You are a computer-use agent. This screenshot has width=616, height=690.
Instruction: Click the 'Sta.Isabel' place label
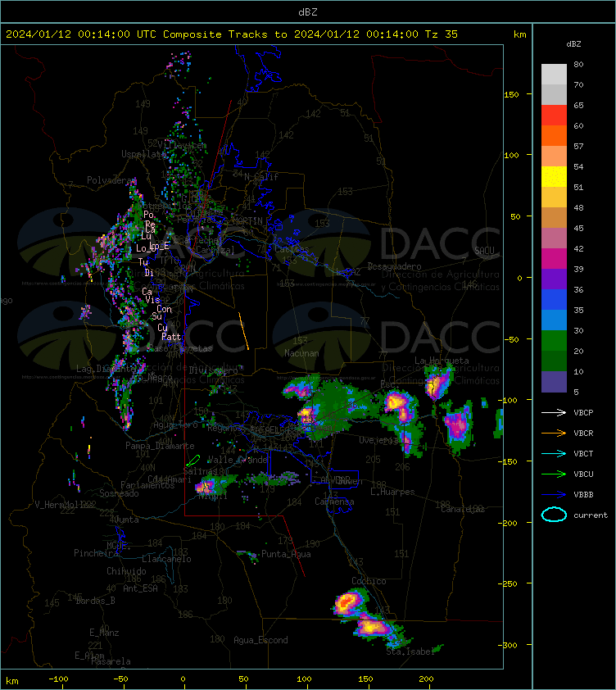tap(410, 651)
